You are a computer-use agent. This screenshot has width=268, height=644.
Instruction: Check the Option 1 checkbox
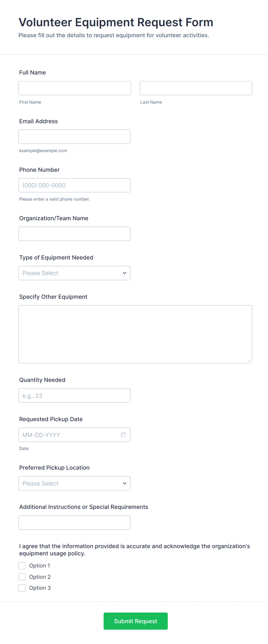(22, 566)
